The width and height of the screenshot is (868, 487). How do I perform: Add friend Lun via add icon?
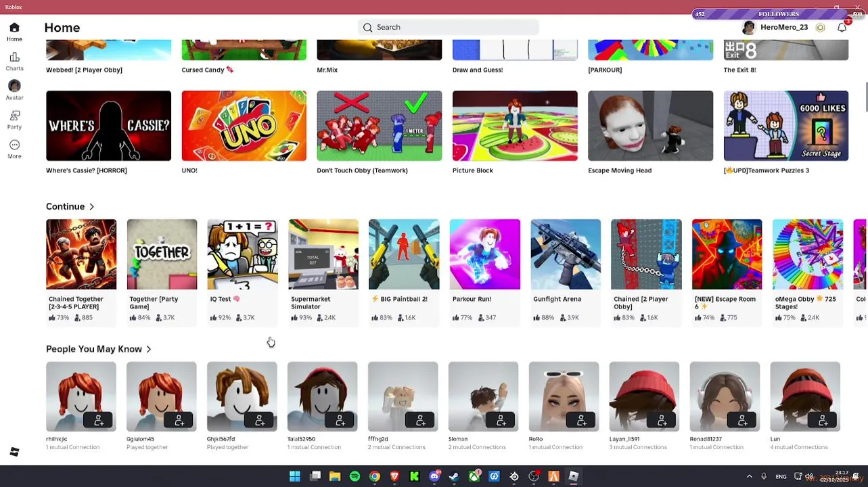[823, 421]
